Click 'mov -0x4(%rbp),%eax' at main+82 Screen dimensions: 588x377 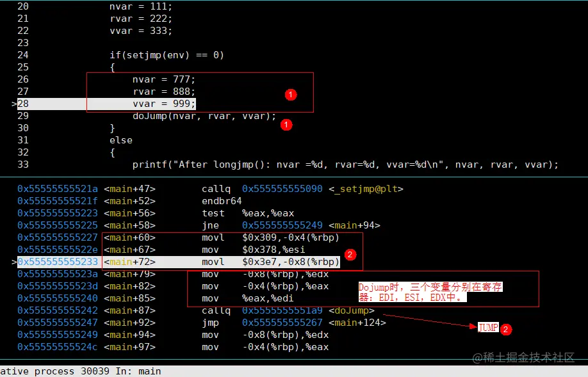pos(265,286)
